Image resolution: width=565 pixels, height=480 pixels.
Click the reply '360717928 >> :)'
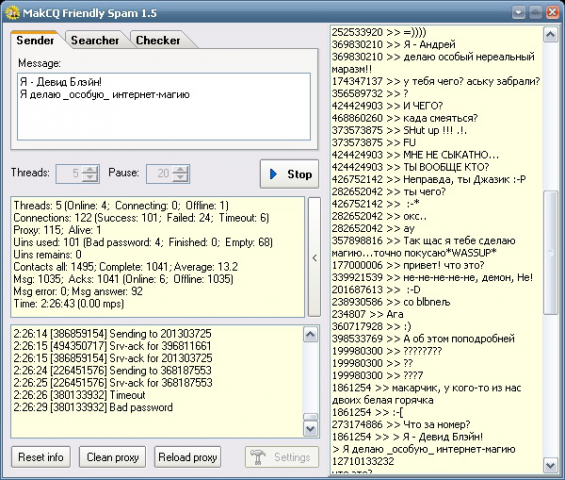pos(371,326)
